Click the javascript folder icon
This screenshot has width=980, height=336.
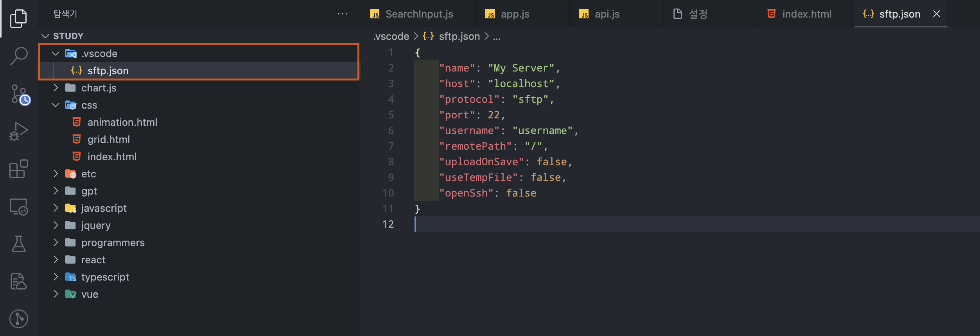pos(71,208)
